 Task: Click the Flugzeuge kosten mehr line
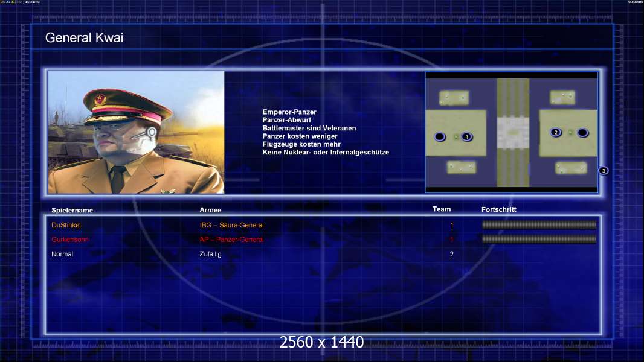(x=301, y=144)
